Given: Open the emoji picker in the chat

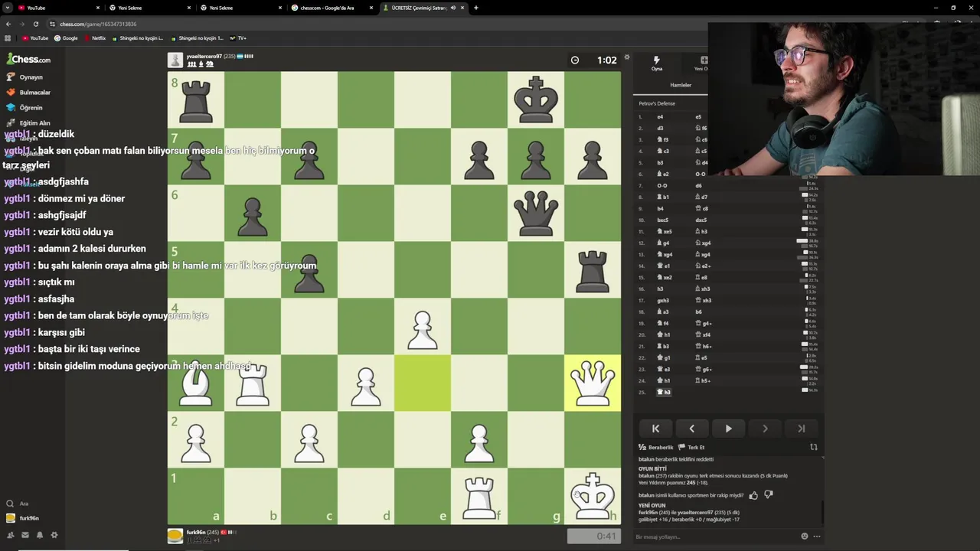Looking at the screenshot, I should tap(804, 536).
